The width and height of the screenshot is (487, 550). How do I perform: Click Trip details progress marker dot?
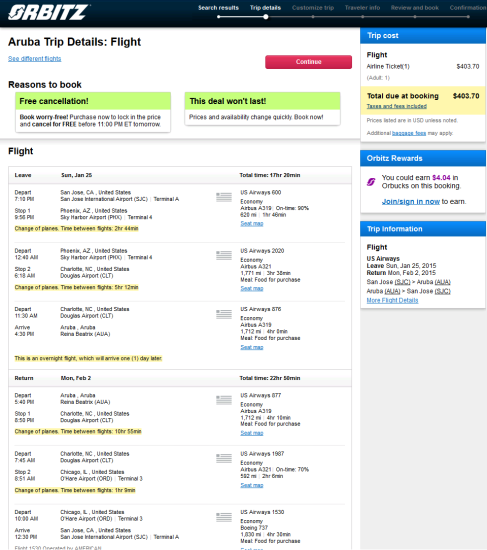(x=266, y=16)
